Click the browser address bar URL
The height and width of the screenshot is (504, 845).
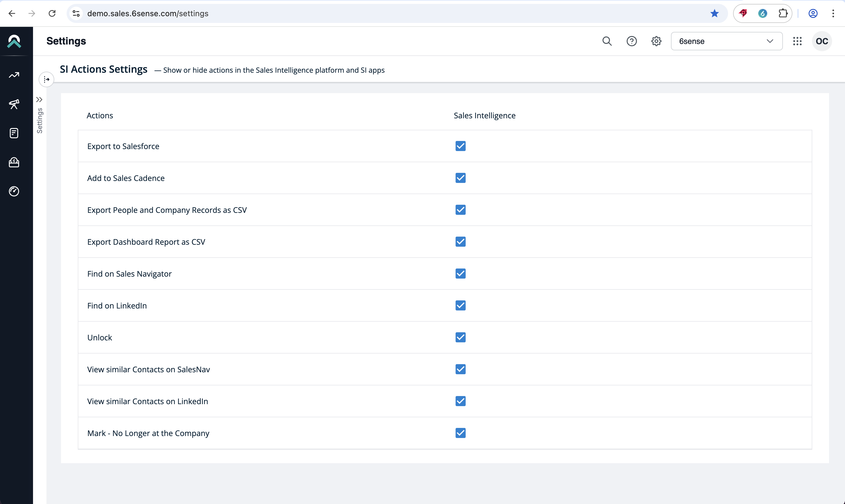[148, 13]
